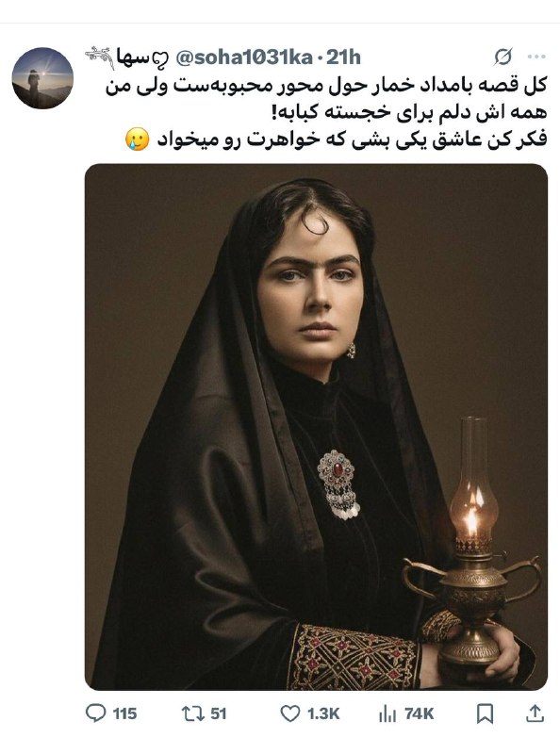Share the tweet via upload arrow icon
This screenshot has height=754, width=560.
point(535,713)
